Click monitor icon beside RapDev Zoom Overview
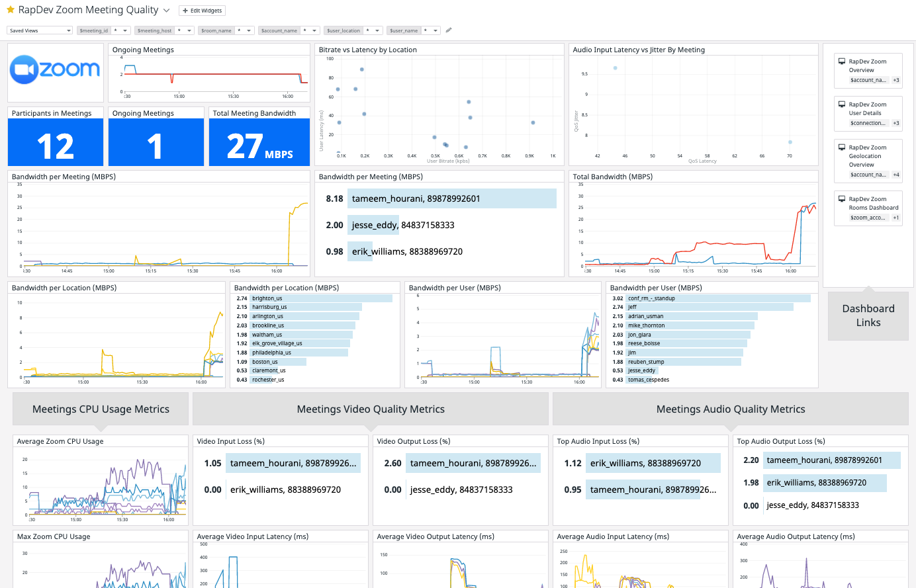Viewport: 916px width, 588px height. (842, 62)
